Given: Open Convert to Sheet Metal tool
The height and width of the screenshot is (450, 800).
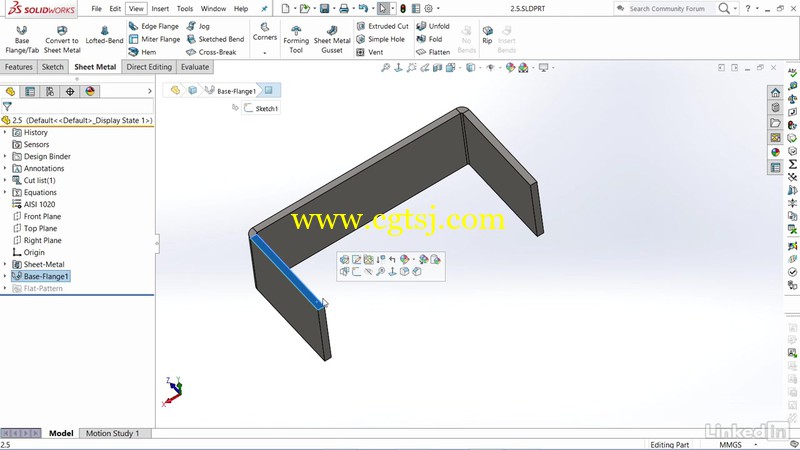Looking at the screenshot, I should 62,39.
